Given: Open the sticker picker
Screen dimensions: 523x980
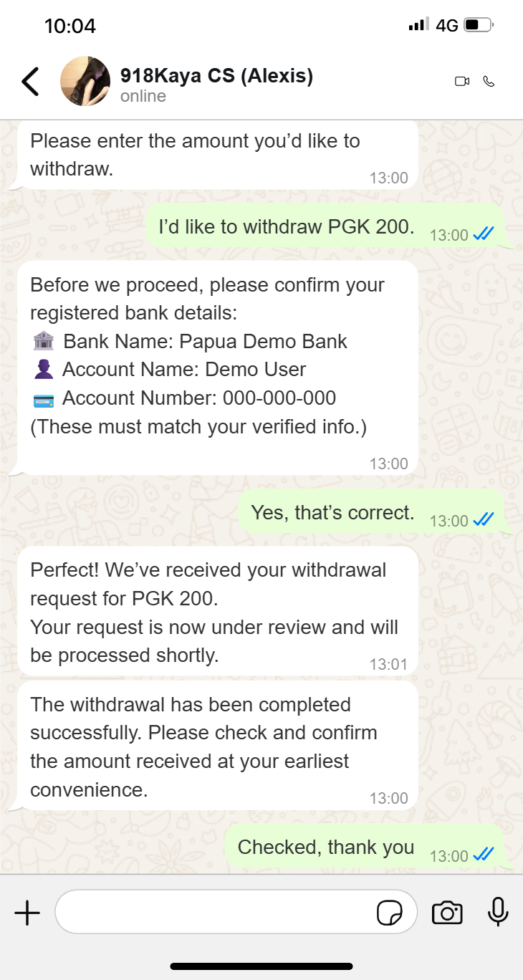Looking at the screenshot, I should (389, 913).
